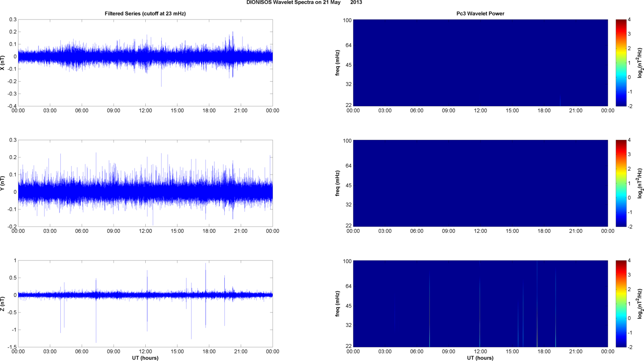Click 'UT (hours)' label under the Z spectrogram
The image size is (644, 361).
480,358
